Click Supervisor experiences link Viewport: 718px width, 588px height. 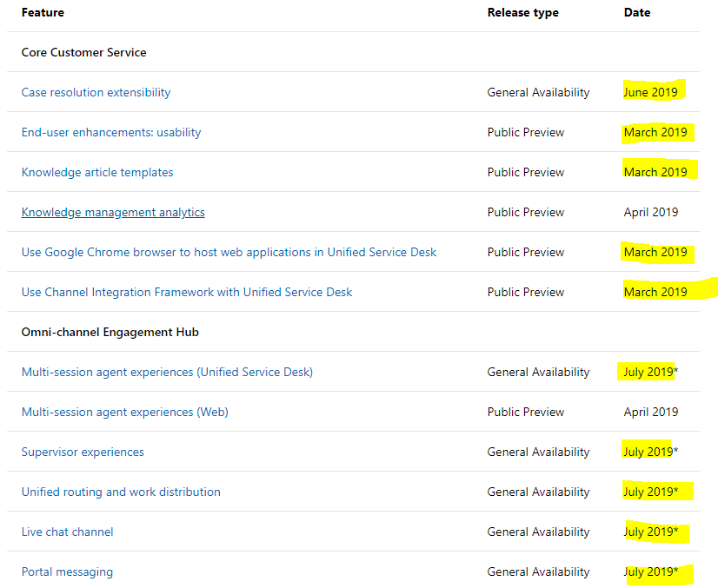pyautogui.click(x=83, y=453)
